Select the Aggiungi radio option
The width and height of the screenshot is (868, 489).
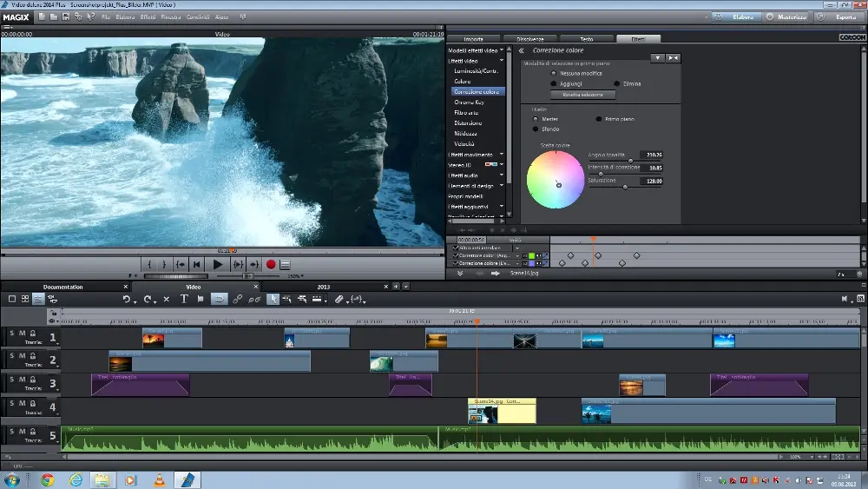554,83
